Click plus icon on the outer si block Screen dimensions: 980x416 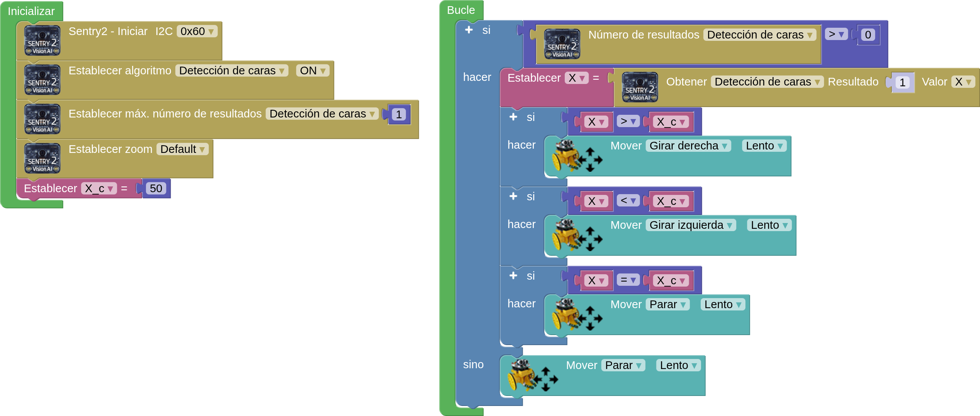469,30
